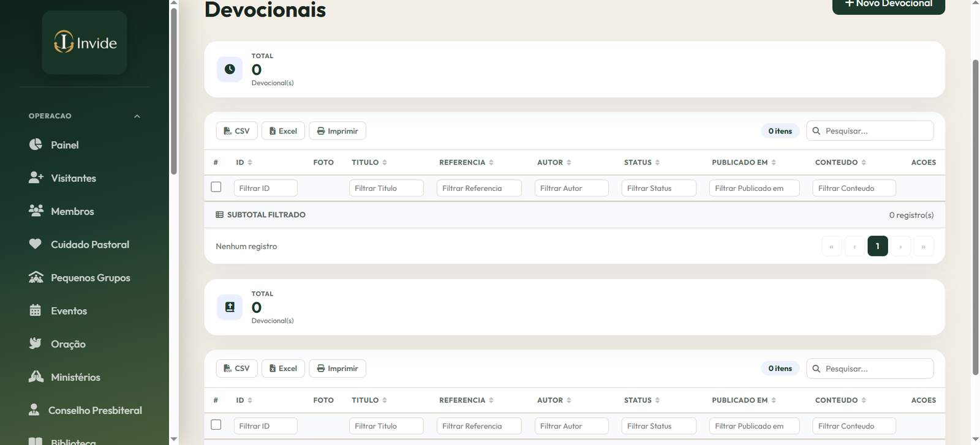
Task: Open Cuidado Pastoral via its heart icon
Action: (36, 244)
